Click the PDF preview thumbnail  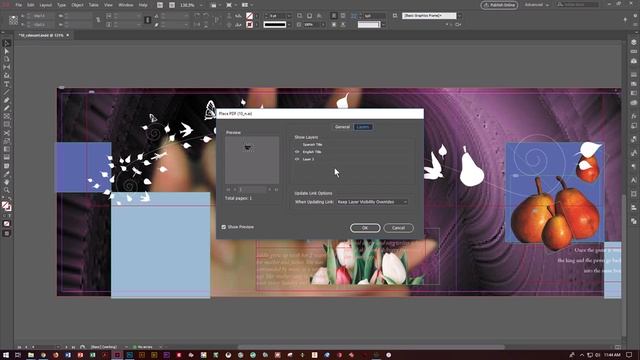pyautogui.click(x=252, y=160)
